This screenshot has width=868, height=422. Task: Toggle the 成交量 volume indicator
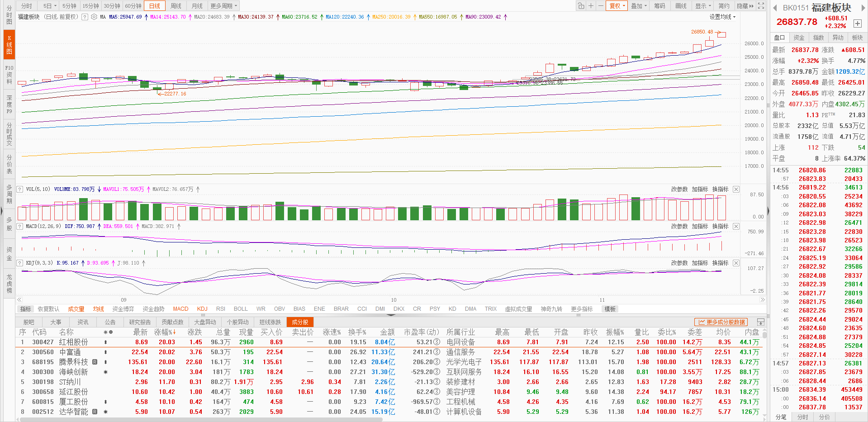tap(76, 309)
